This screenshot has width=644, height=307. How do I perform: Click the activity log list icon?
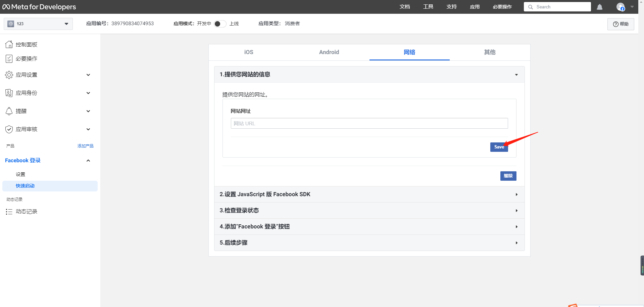pyautogui.click(x=9, y=212)
